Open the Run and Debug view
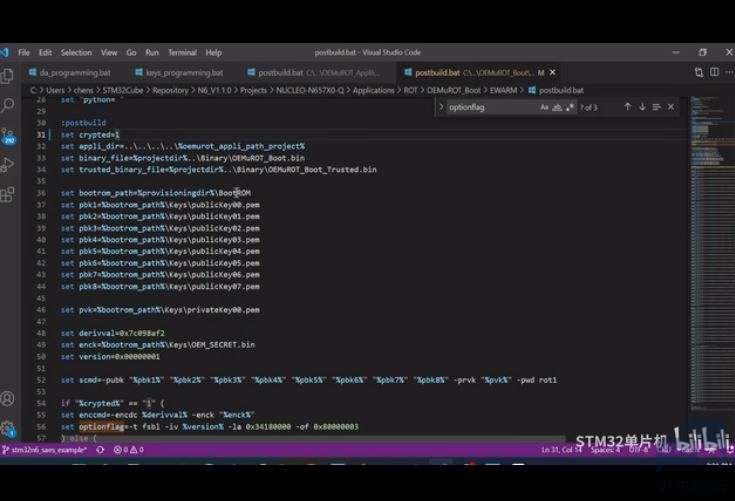735x501 pixels. click(x=8, y=165)
